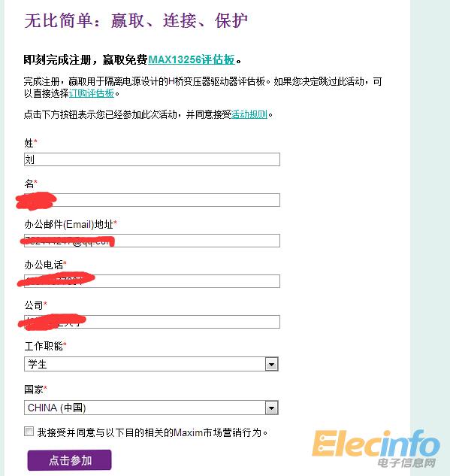Click the 名 given name input field
Screen dimensions: 450x476
point(152,200)
